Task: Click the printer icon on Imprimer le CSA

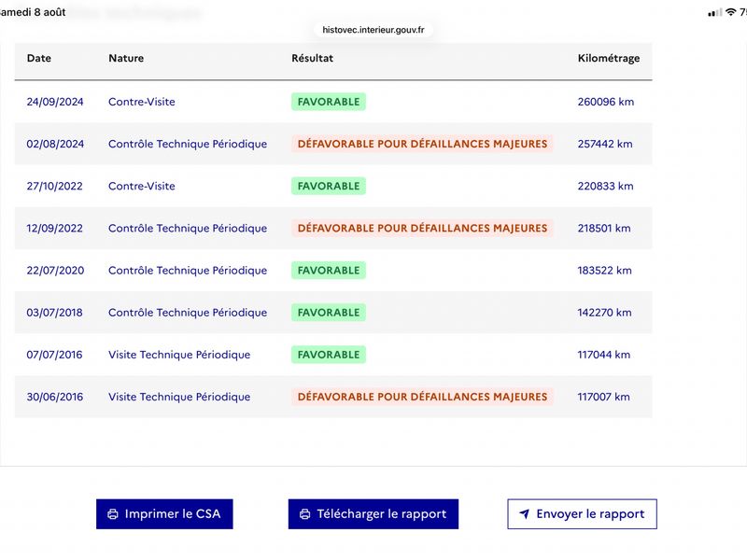Action: pyautogui.click(x=113, y=514)
